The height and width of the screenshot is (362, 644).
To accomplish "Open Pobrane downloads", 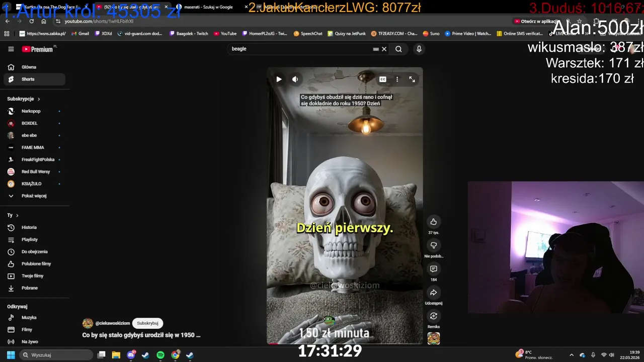I will pyautogui.click(x=34, y=288).
